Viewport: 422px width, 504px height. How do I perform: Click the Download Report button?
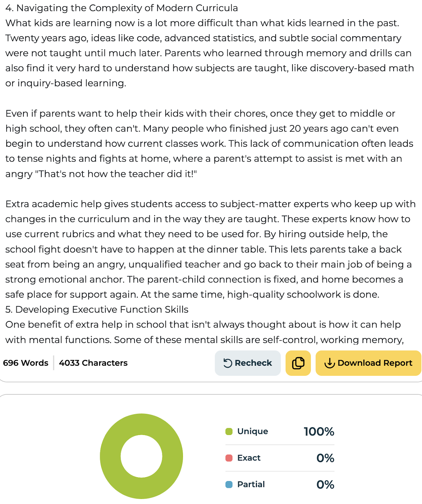pyautogui.click(x=368, y=363)
